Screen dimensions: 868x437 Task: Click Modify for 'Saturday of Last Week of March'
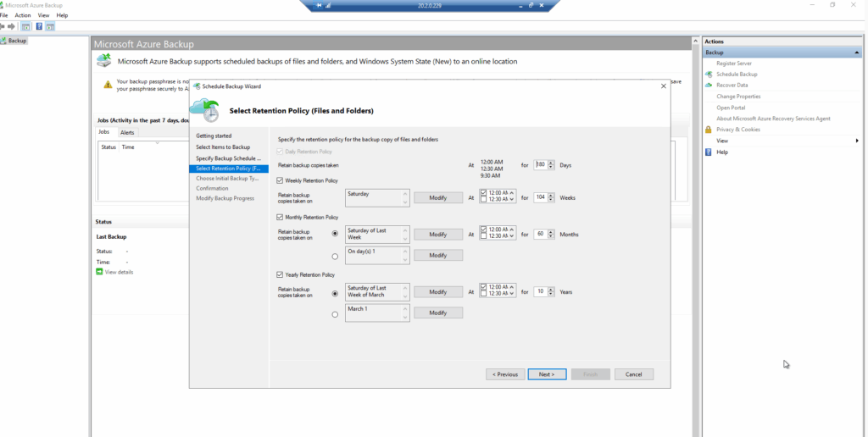click(438, 292)
